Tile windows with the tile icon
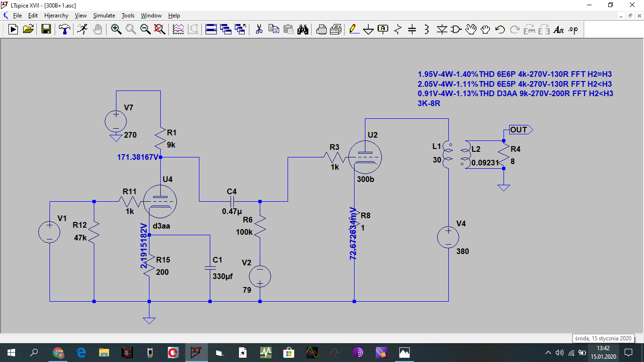This screenshot has width=644, height=362. (211, 29)
